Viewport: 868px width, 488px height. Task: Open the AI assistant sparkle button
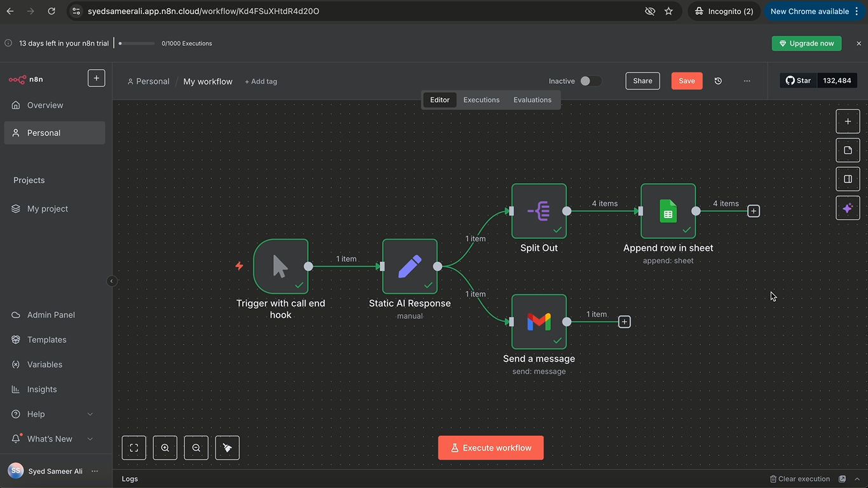(x=848, y=208)
